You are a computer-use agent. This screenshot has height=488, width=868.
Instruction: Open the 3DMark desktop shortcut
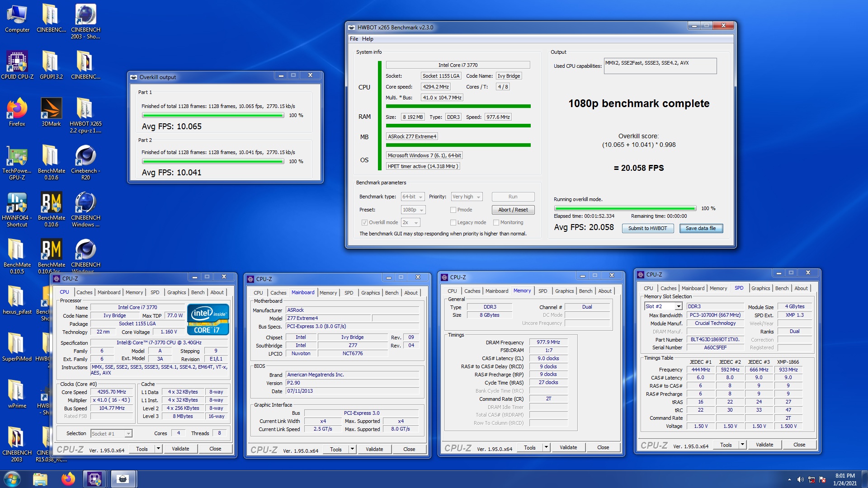pyautogui.click(x=51, y=112)
